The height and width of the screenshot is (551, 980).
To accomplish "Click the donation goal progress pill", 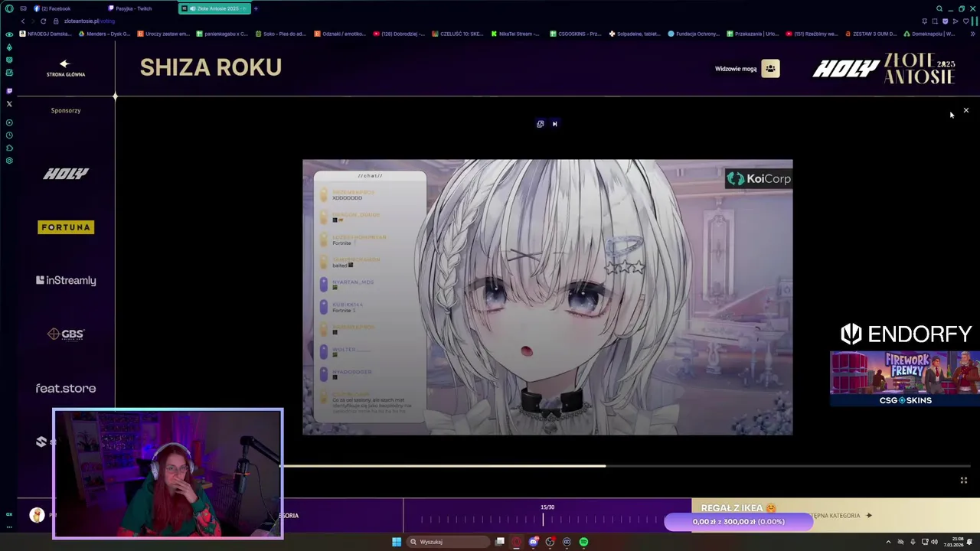I will (x=738, y=522).
